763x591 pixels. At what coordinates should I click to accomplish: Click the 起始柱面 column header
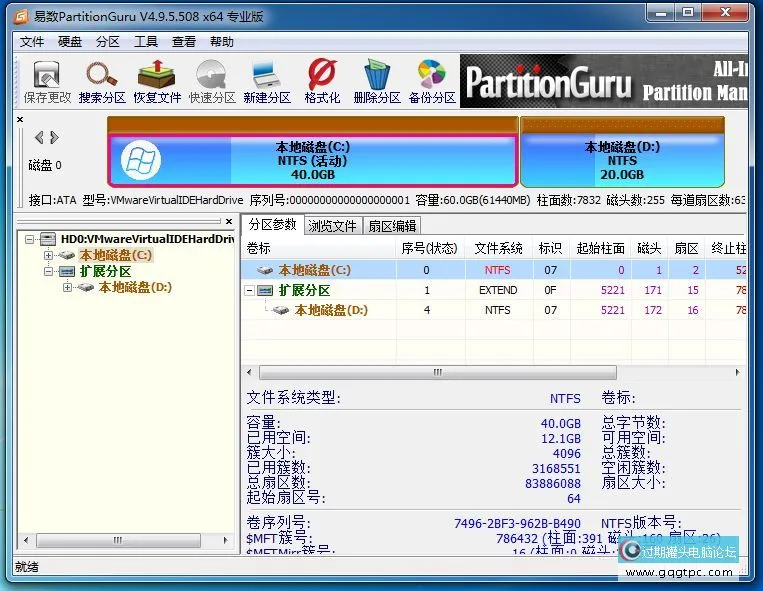[x=601, y=249]
